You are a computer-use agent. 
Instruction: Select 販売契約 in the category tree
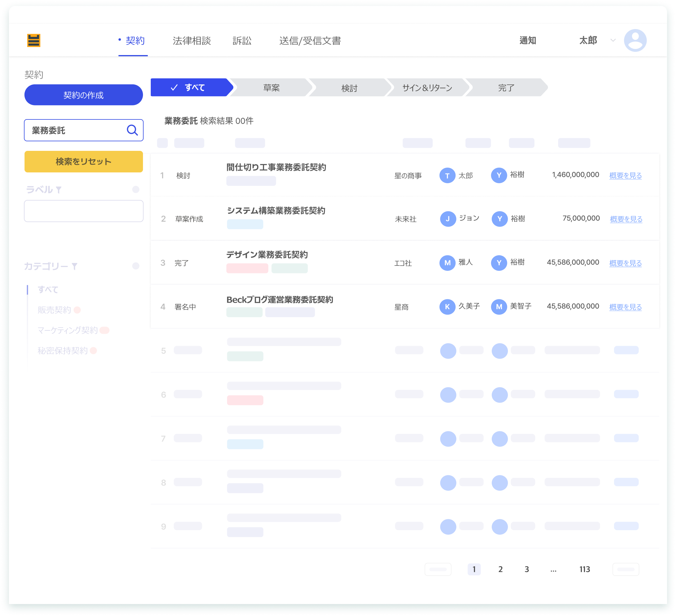(x=54, y=310)
